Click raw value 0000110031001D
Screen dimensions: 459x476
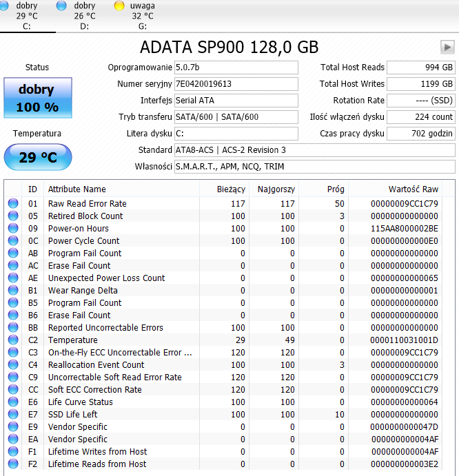point(405,340)
